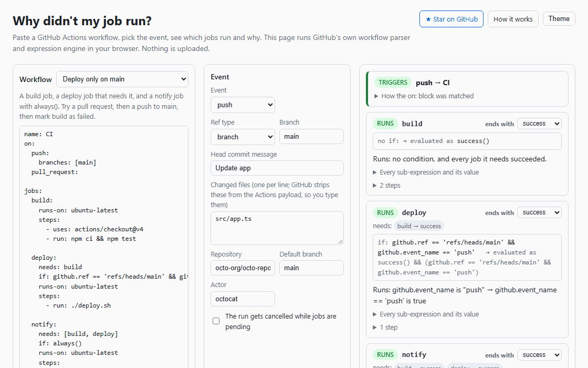Click the "needs: build" line in the editor
Viewport: 588px width, 368px height.
60,267
